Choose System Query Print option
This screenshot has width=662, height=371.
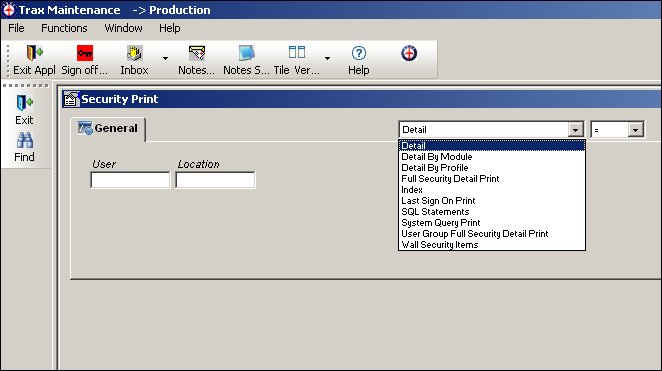pos(492,222)
